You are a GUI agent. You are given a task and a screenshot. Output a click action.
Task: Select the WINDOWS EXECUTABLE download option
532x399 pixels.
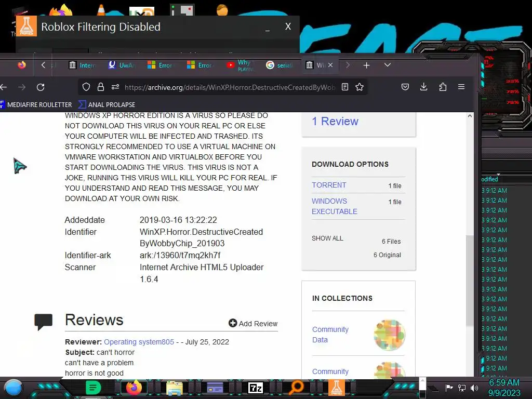pos(334,206)
